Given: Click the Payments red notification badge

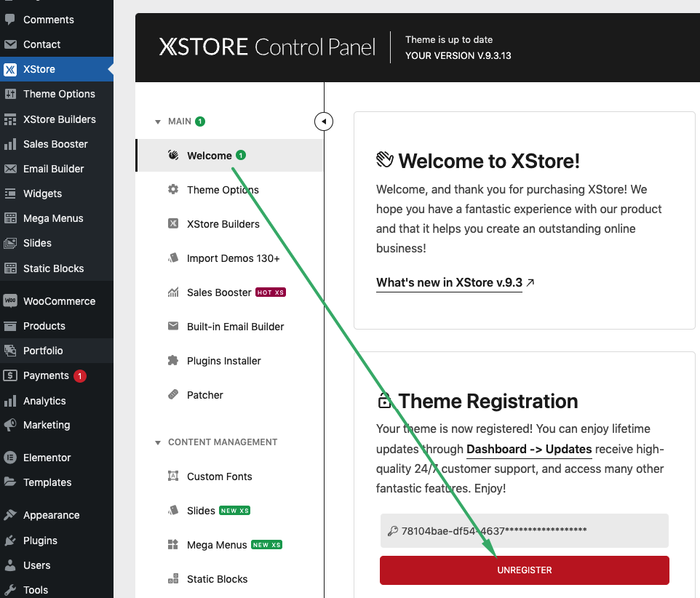Looking at the screenshot, I should 80,376.
